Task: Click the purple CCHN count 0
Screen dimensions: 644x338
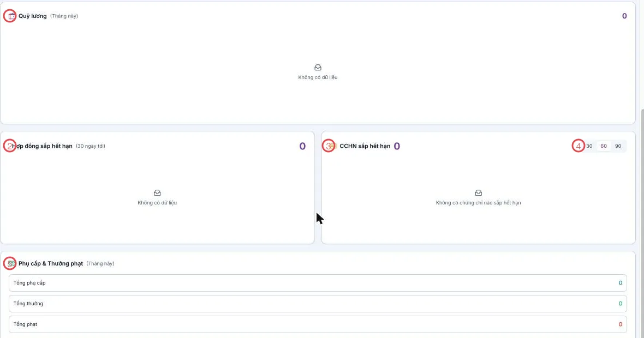Action: [397, 146]
